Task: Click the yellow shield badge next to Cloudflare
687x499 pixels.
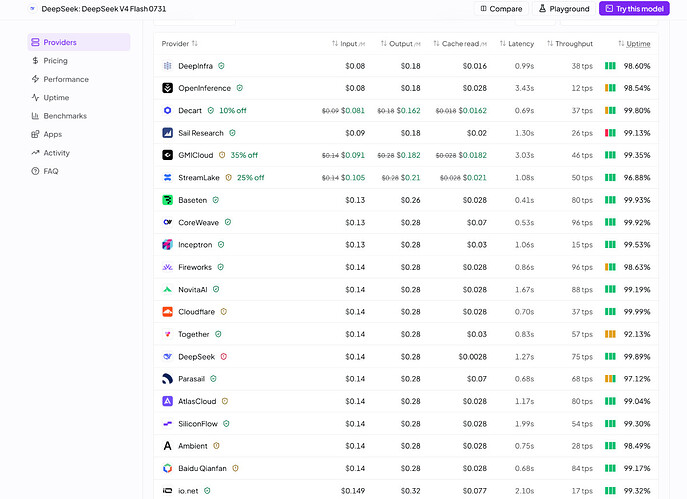Action: (x=223, y=311)
